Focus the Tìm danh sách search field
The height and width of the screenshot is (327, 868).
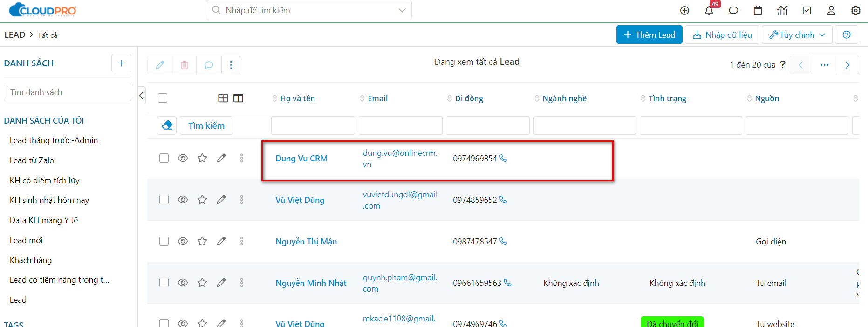click(68, 92)
